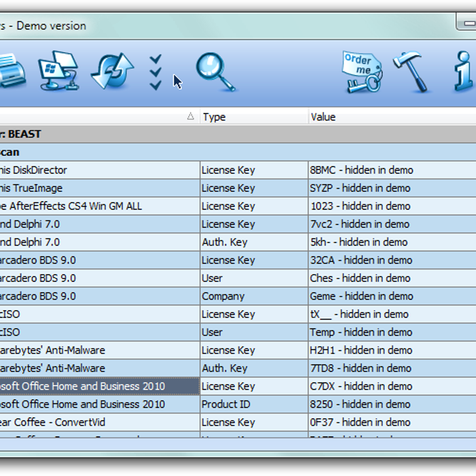Image resolution: width=476 pixels, height=476 pixels.
Task: Open the hammer tools icon
Action: coord(411,72)
